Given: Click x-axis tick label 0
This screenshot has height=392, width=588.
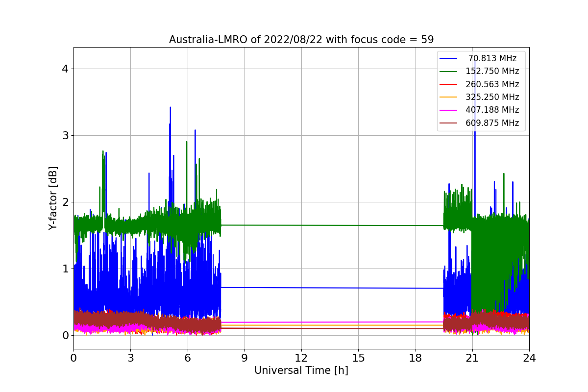Looking at the screenshot, I should (x=73, y=358).
